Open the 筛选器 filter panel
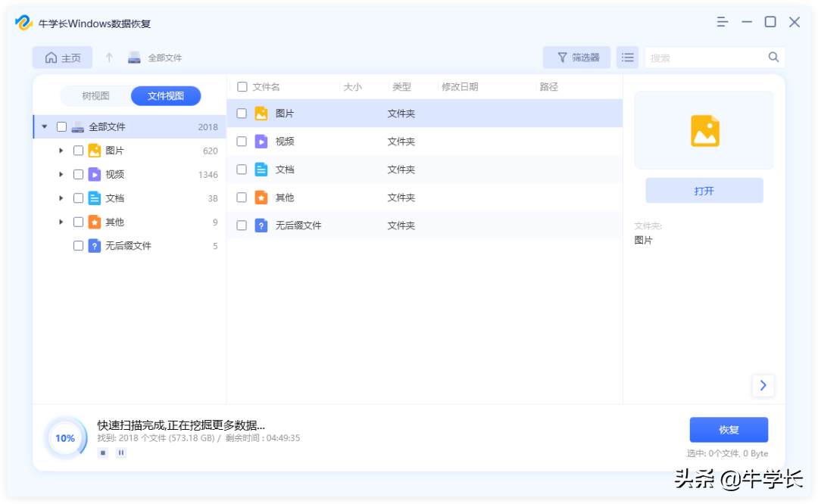The image size is (818, 504). [576, 57]
